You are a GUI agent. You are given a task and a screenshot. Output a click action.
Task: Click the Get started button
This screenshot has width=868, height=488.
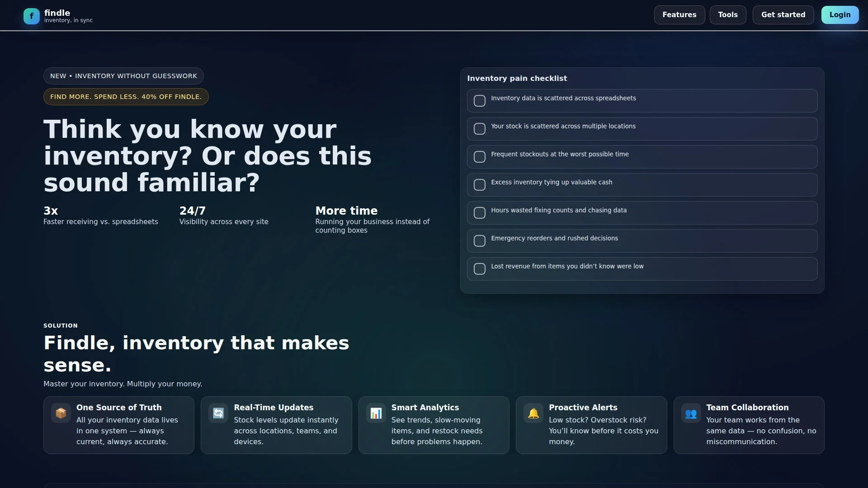pyautogui.click(x=783, y=15)
